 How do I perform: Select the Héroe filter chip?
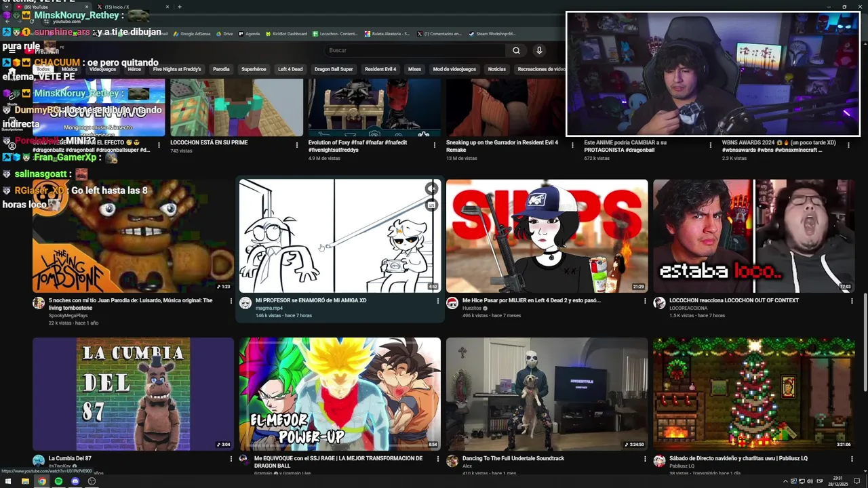click(x=134, y=69)
